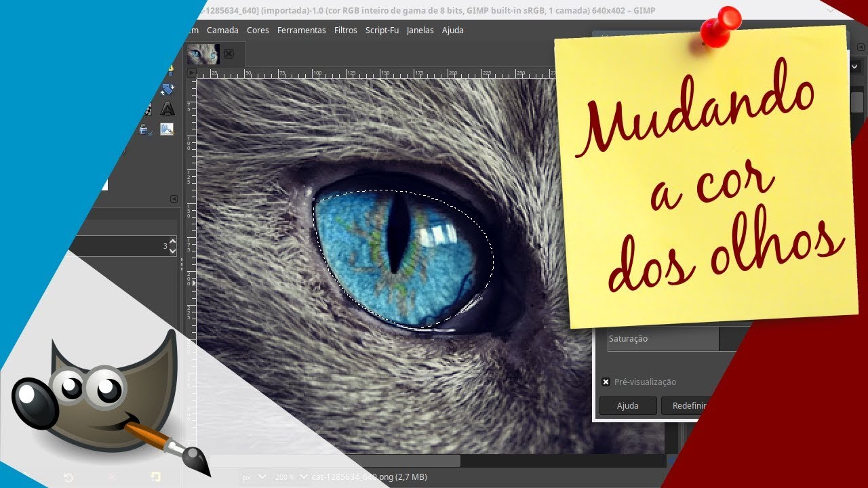Open the Script-Fu menu
The width and height of the screenshot is (868, 488).
pos(382,30)
